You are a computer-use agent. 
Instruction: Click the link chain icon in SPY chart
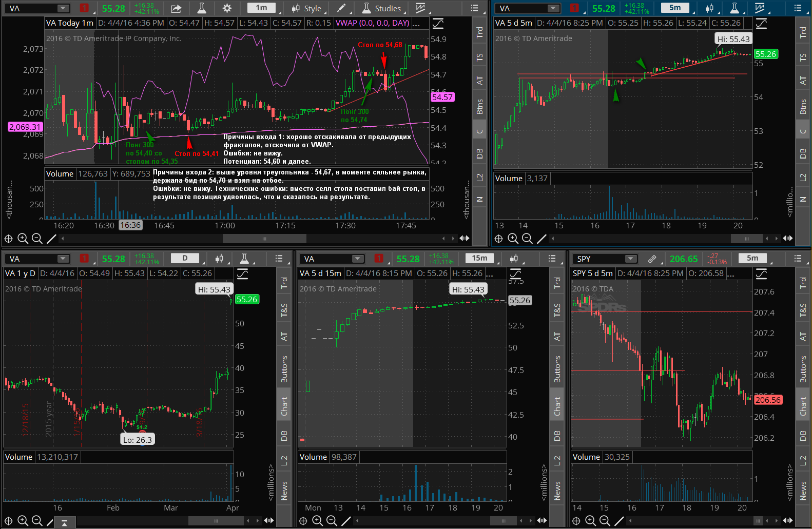point(652,259)
